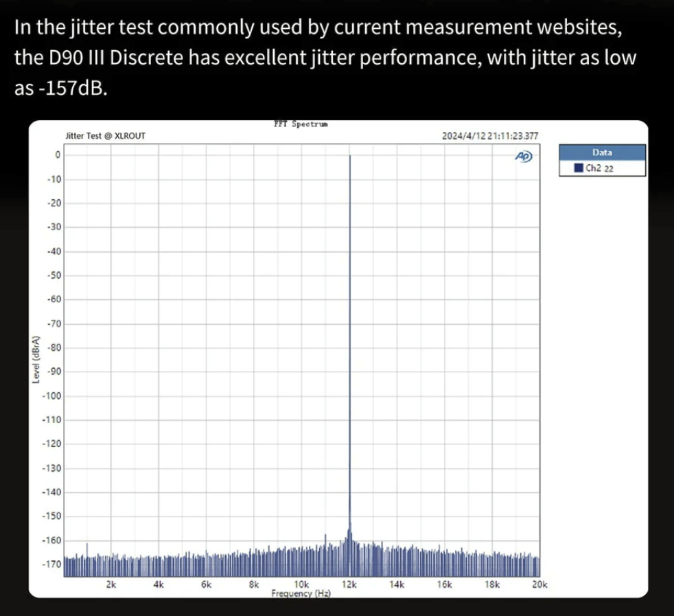674x616 pixels.
Task: Click the 18k frequency tick label
Action: 492,584
